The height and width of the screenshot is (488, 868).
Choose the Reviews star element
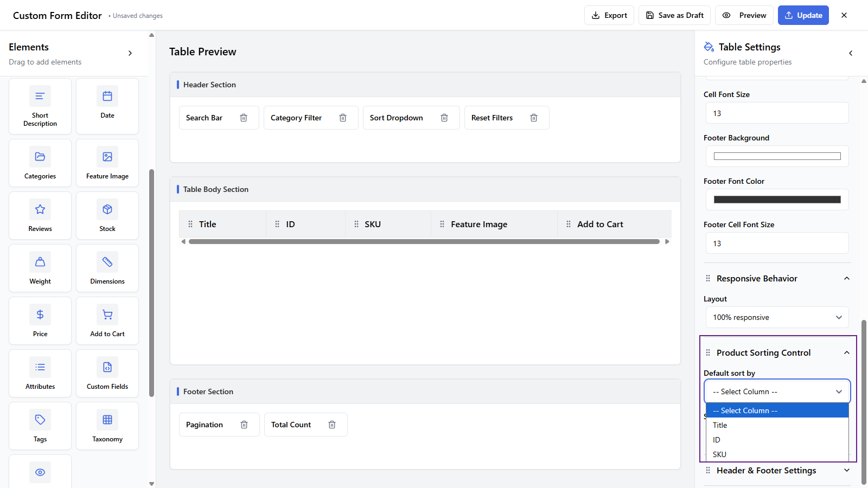[40, 216]
